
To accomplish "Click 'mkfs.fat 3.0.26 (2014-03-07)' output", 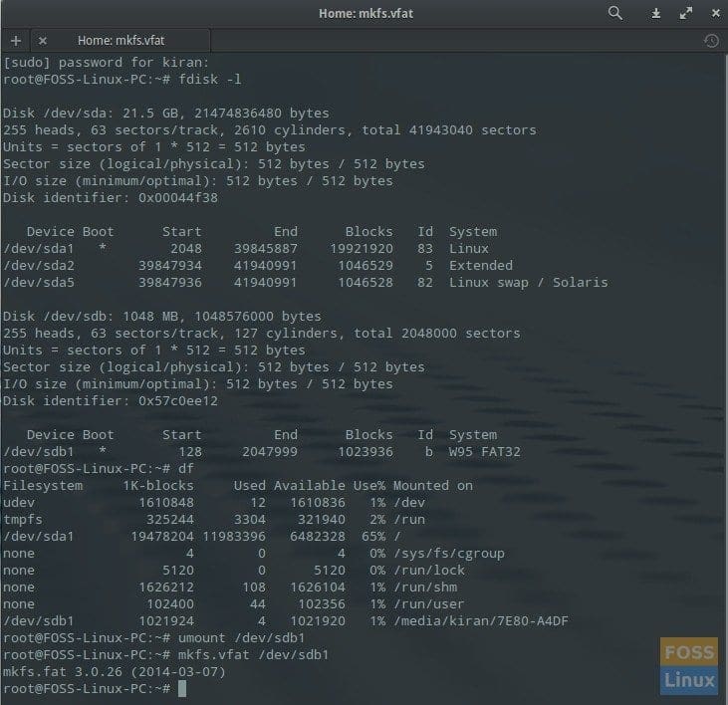I will pyautogui.click(x=114, y=672).
